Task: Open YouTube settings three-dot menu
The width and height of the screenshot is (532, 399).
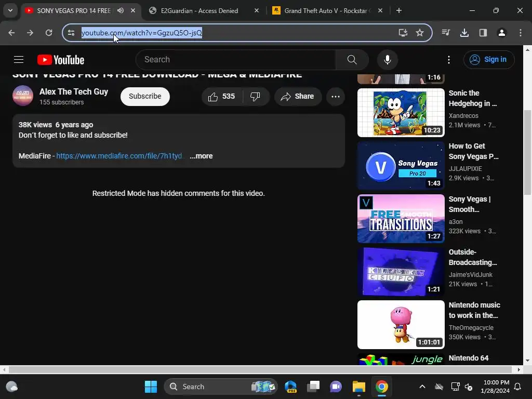Action: 448,60
